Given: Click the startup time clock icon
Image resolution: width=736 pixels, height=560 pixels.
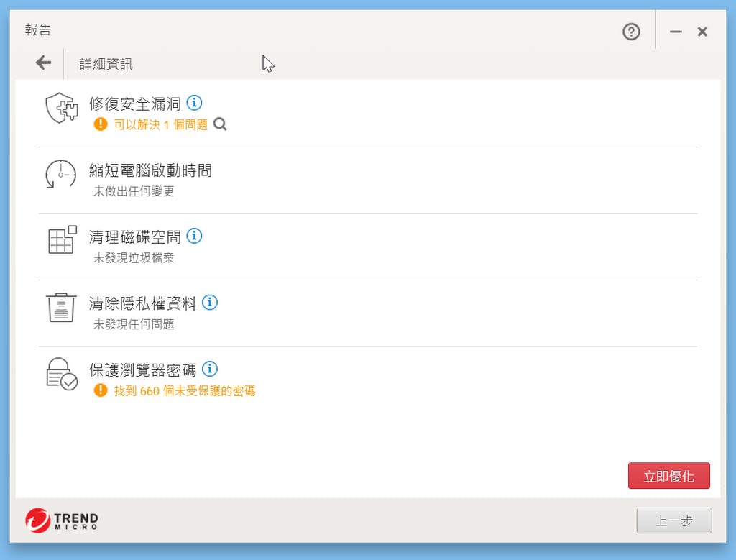Looking at the screenshot, I should tap(60, 175).
